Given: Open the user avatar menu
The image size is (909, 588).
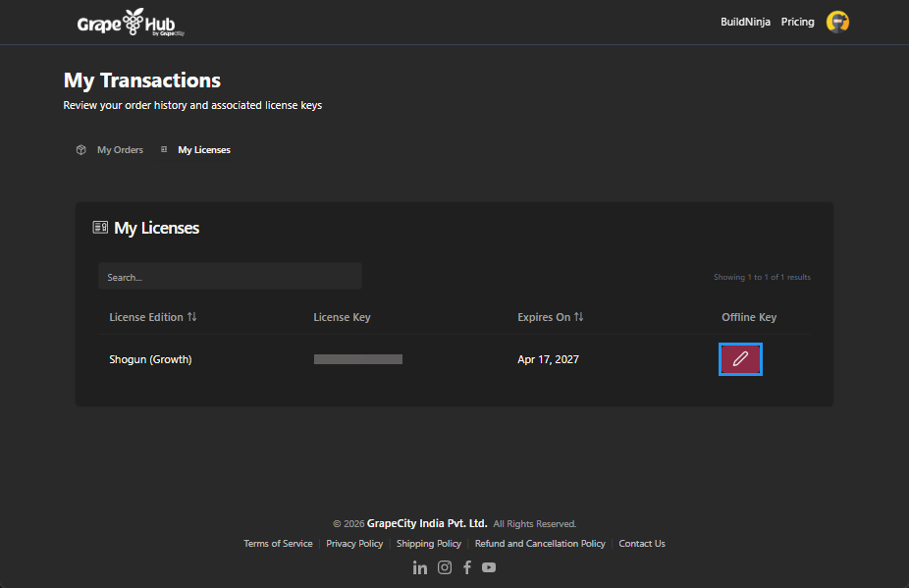Looking at the screenshot, I should [x=837, y=21].
